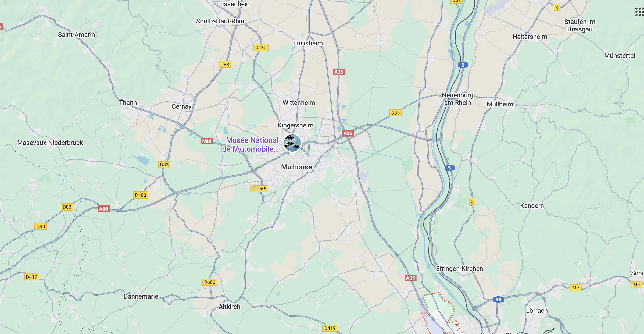
Task: Click the D39 road marker
Action: (395, 113)
